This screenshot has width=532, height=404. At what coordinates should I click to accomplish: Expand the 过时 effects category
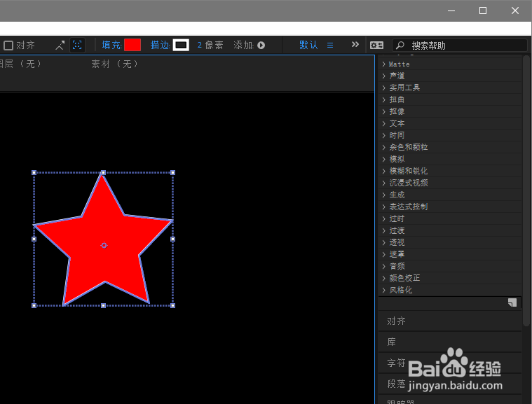383,218
